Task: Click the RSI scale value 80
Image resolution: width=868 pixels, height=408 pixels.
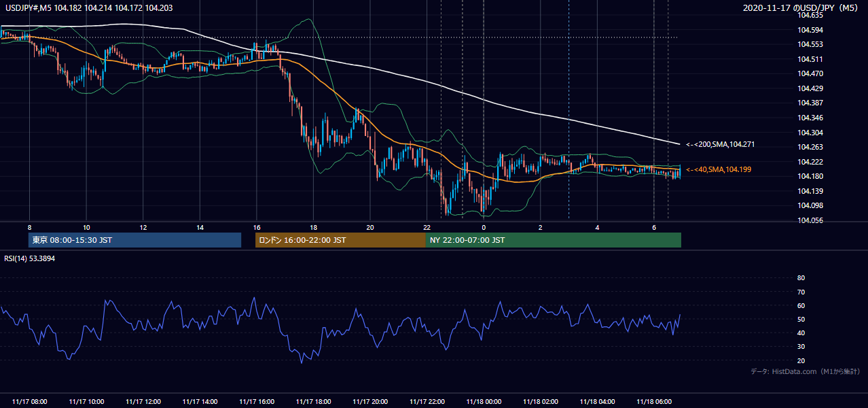Action: click(x=801, y=278)
